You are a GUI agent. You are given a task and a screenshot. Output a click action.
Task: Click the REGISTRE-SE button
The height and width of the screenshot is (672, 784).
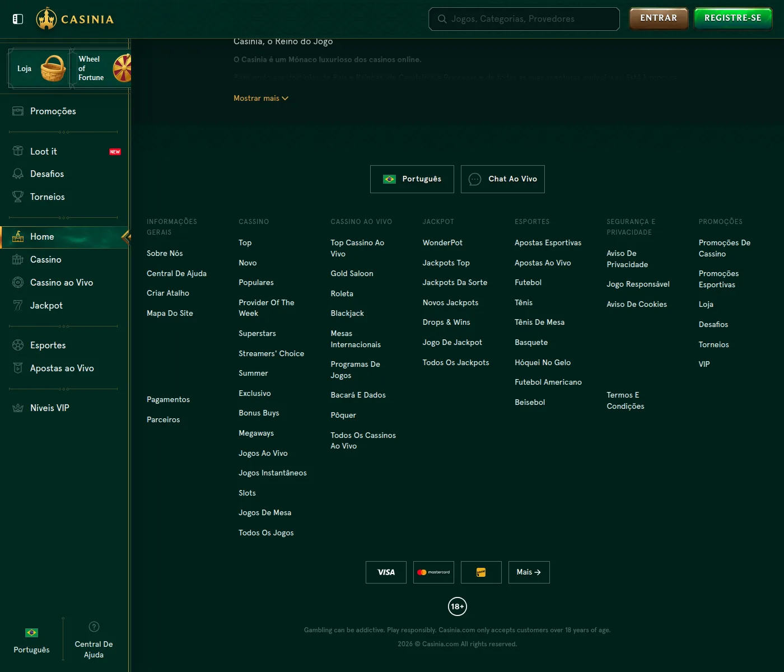coord(733,18)
